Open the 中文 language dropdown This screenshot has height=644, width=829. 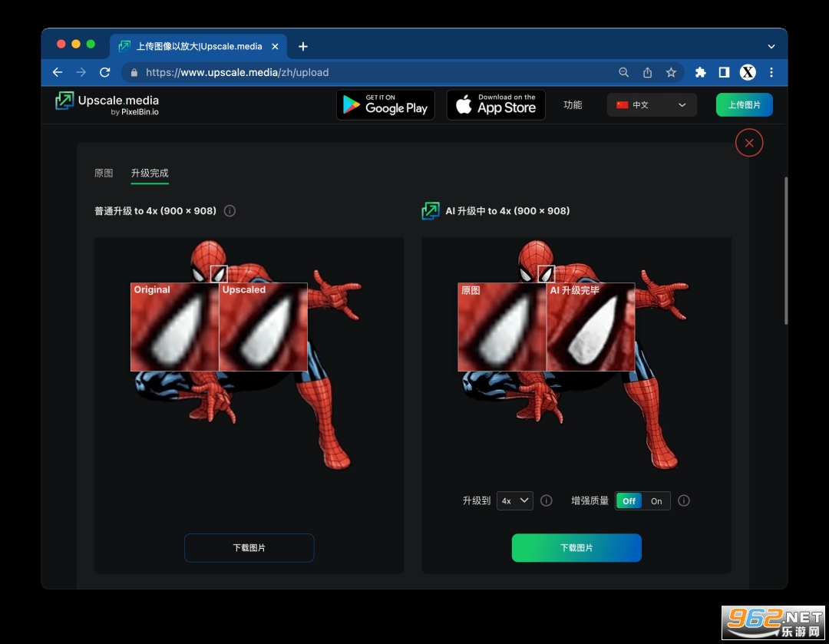652,105
